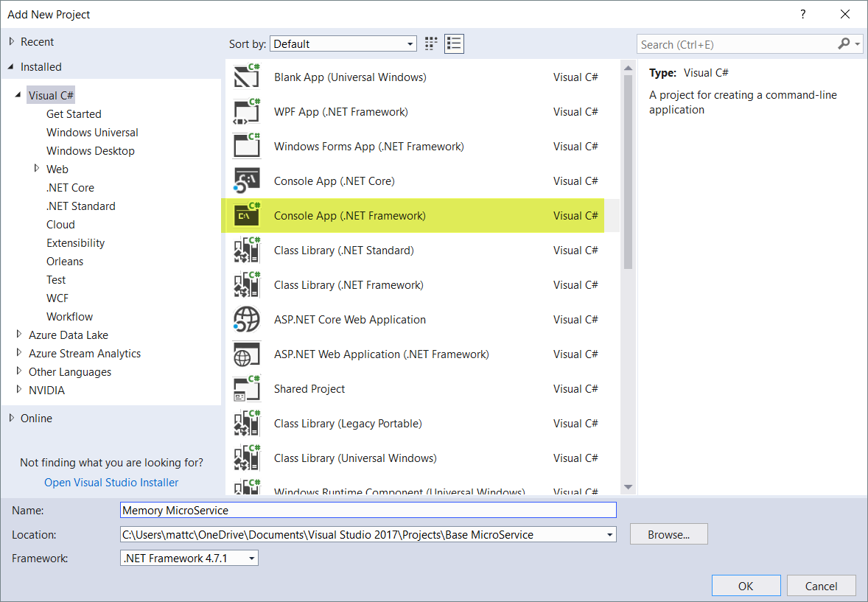Select "Class Library (Legacy Portable)" template name
Viewport: 868px width, 602px height.
(x=348, y=424)
